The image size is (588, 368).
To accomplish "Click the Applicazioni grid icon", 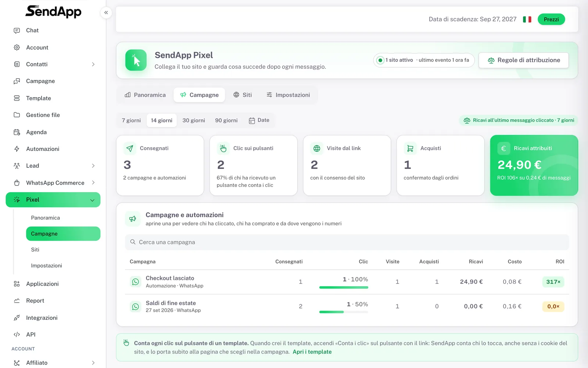I will coord(17,284).
